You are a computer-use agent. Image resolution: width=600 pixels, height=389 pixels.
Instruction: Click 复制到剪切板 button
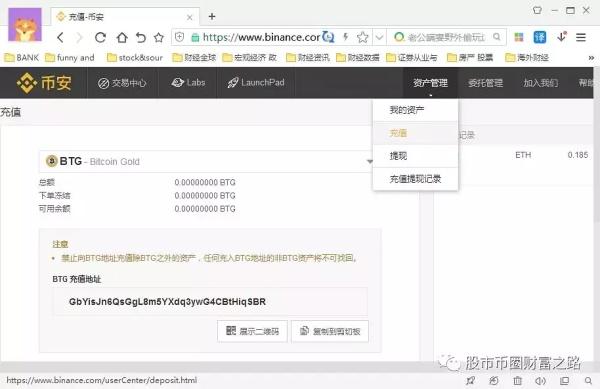pos(330,331)
